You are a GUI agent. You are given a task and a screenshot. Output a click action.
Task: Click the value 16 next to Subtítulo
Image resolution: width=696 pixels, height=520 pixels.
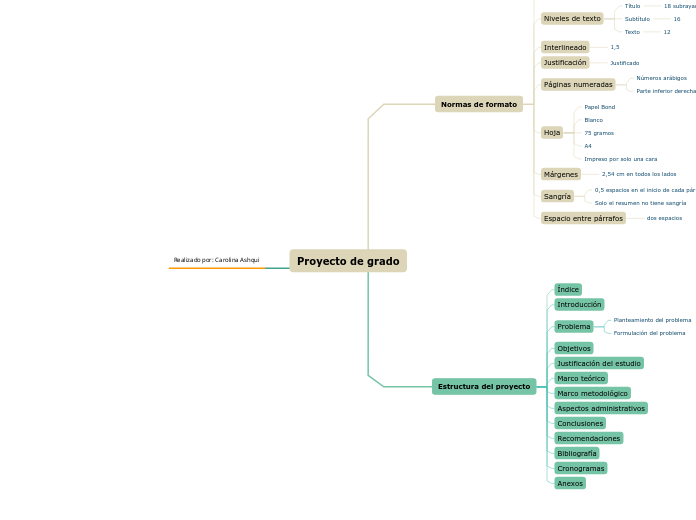[x=676, y=19]
